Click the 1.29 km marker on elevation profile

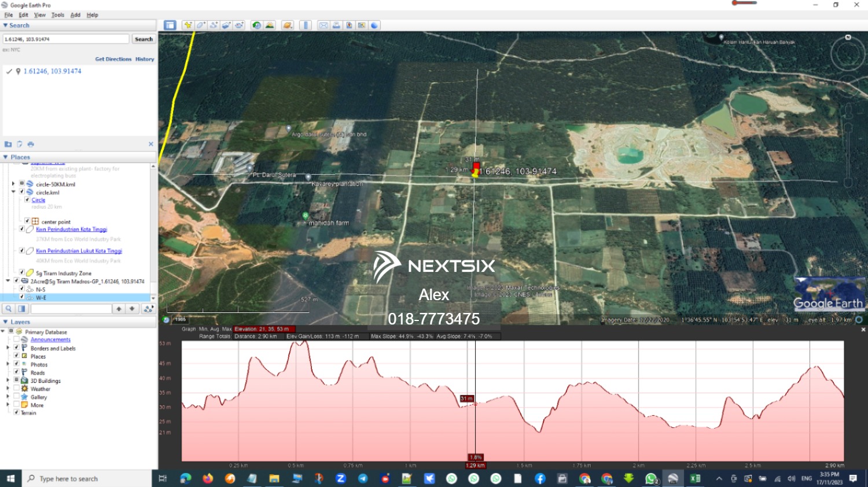pos(475,465)
